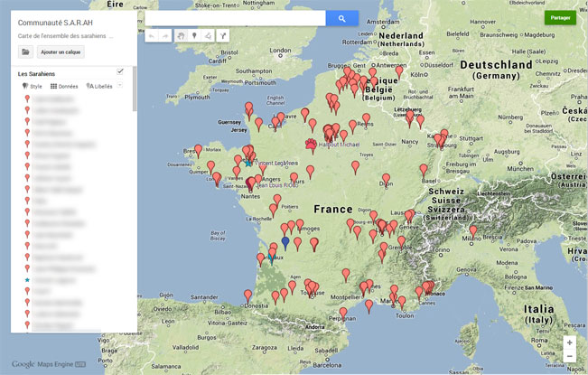Click the green Partager button

click(560, 17)
